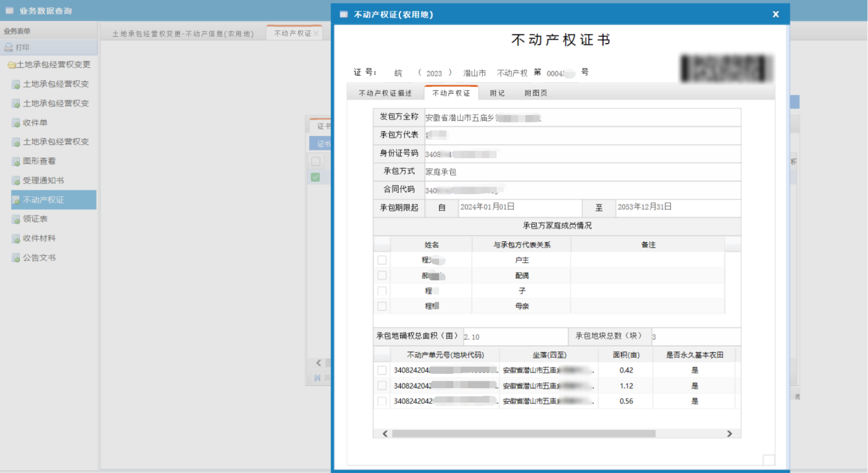Click the printer icon beside 打印

pos(9,48)
